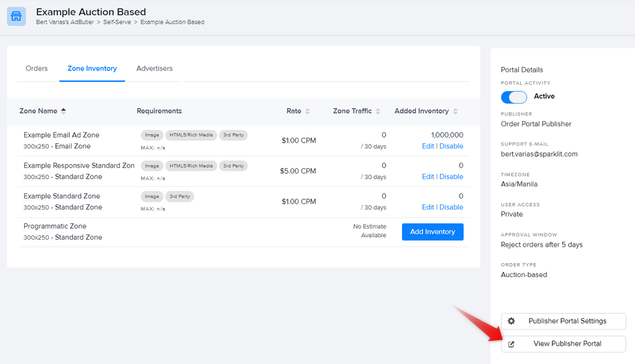
Task: Edit Example Responsive Standard Zone inventory
Action: 427,176
